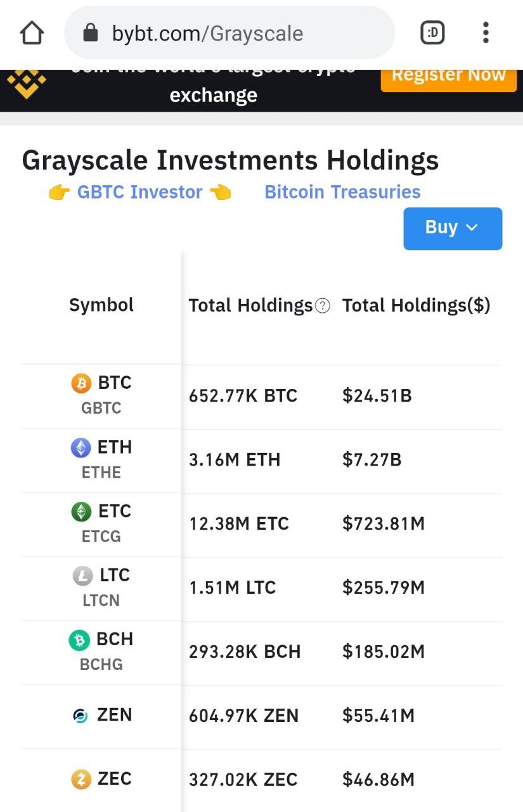Open the Bitcoin Treasuries link
The image size is (523, 812).
[x=342, y=192]
